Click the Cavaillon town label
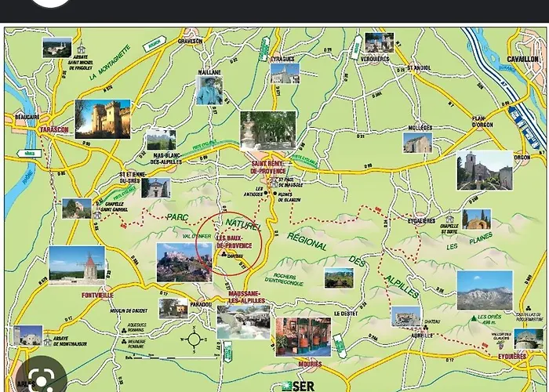 [523, 59]
